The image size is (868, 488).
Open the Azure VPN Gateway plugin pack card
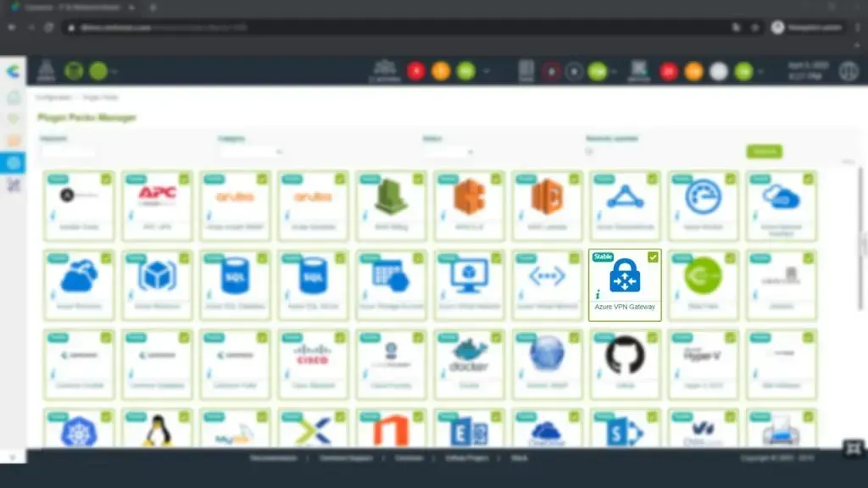625,285
